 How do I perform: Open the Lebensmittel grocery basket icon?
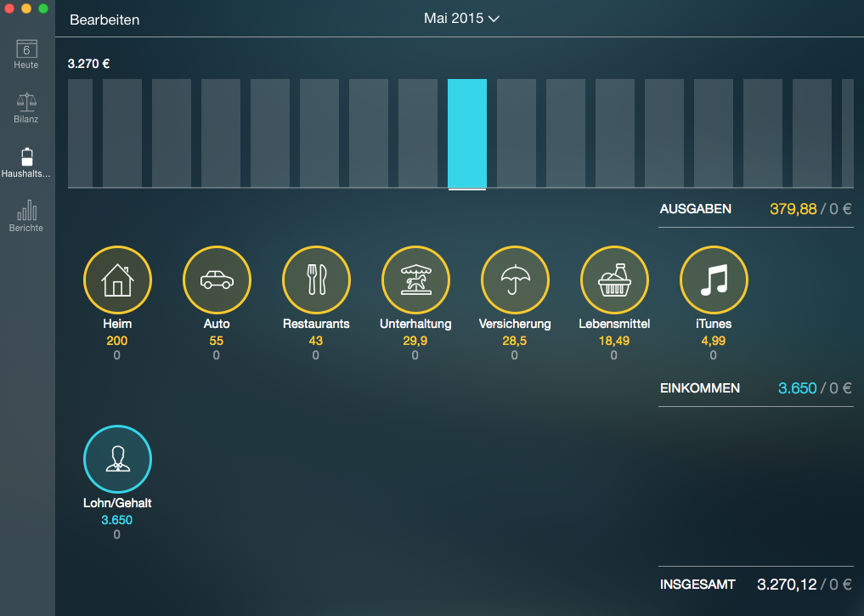[614, 280]
